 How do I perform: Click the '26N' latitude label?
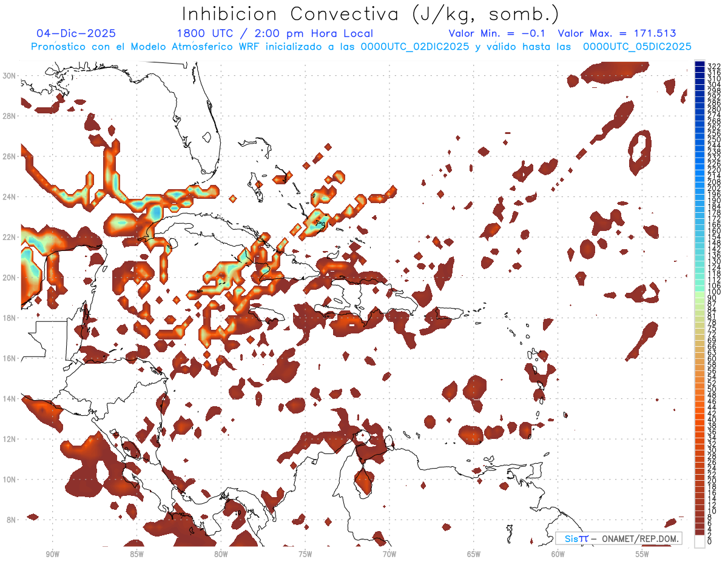tap(10, 156)
